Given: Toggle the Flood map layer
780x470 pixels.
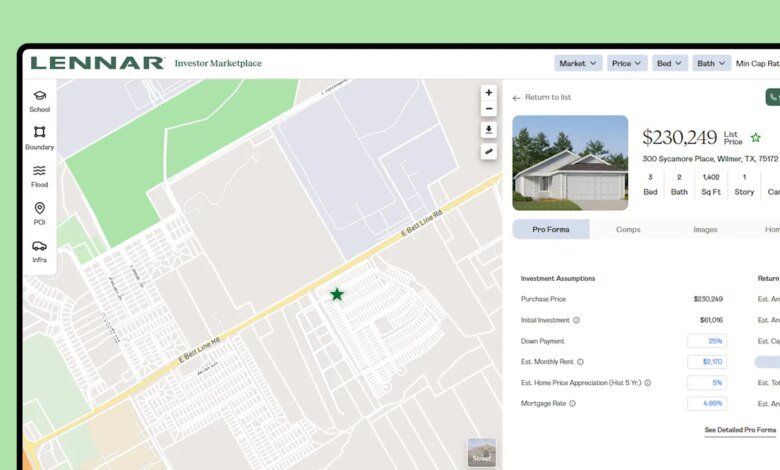Looking at the screenshot, I should [39, 177].
